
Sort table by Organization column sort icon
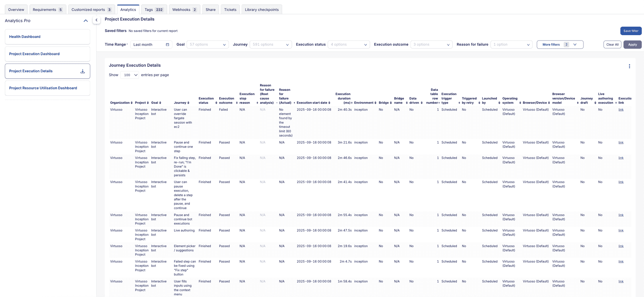(x=132, y=103)
